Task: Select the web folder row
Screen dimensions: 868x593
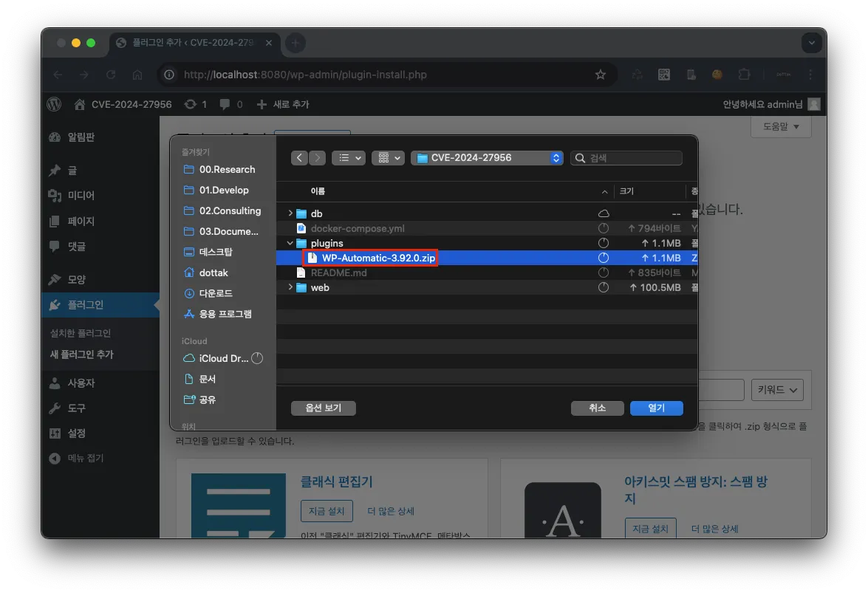Action: (487, 287)
